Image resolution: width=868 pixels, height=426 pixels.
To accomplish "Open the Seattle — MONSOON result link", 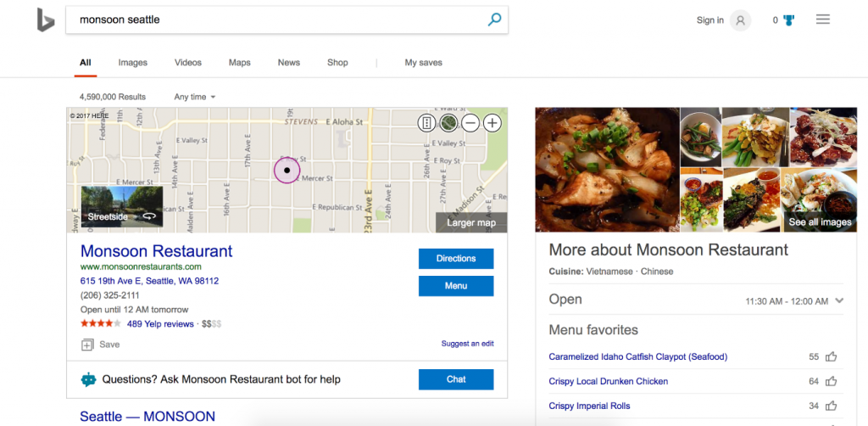I will click(x=147, y=417).
